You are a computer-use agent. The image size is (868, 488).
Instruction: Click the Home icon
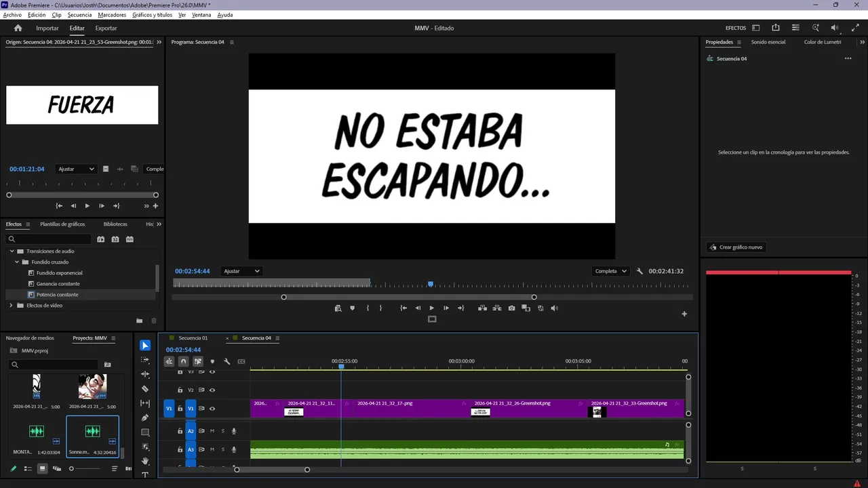tap(18, 28)
